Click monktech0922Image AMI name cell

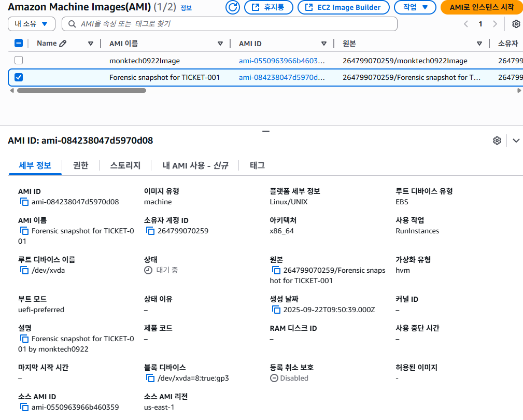(145, 61)
